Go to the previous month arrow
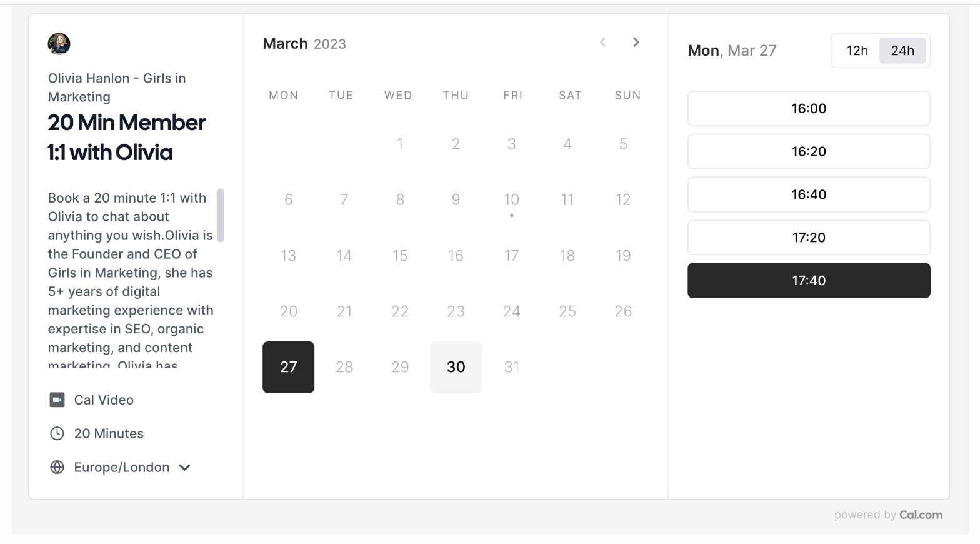This screenshot has height=544, width=980. tap(602, 42)
